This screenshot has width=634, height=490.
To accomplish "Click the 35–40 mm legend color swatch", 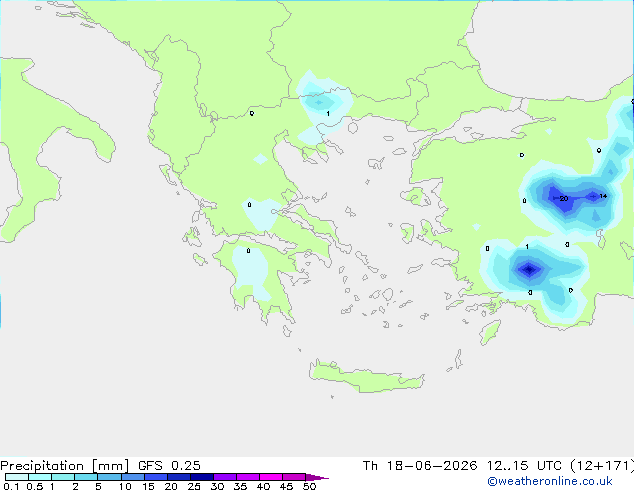I will pos(247,477).
